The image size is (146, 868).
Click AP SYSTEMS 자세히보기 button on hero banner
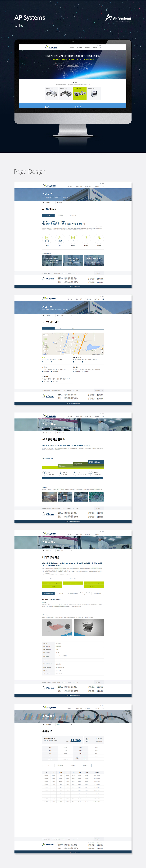coord(73,65)
